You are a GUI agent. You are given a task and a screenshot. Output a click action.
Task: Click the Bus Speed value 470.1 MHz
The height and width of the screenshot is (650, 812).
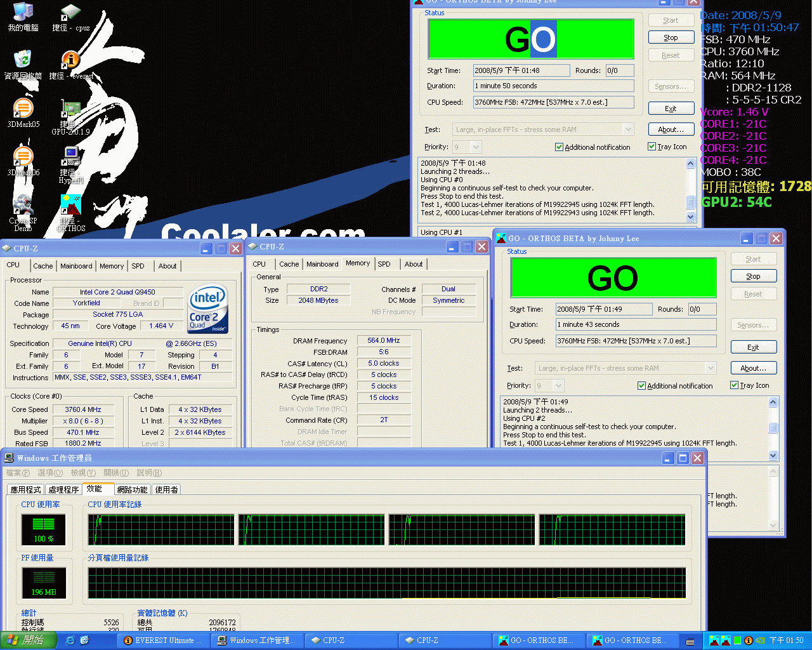coord(83,432)
